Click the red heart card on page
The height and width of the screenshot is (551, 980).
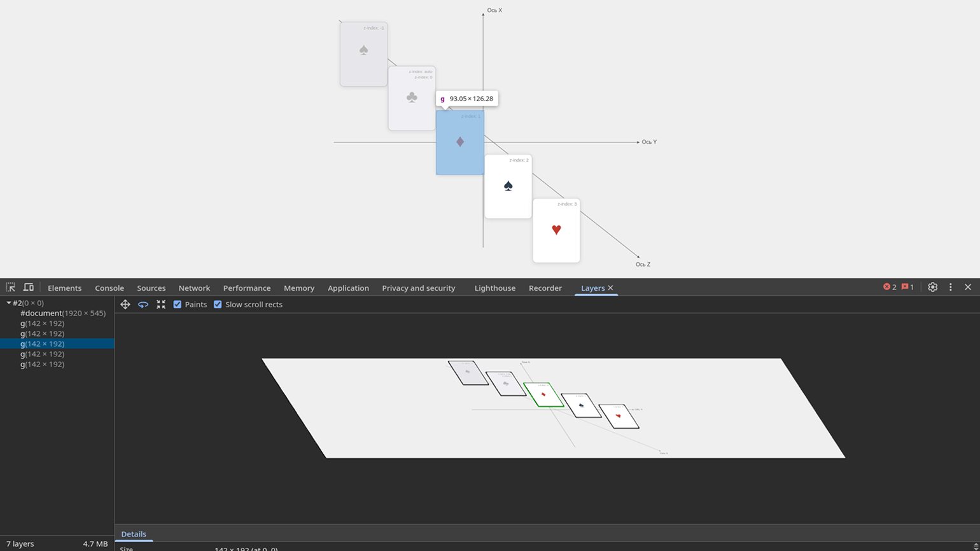tap(556, 230)
